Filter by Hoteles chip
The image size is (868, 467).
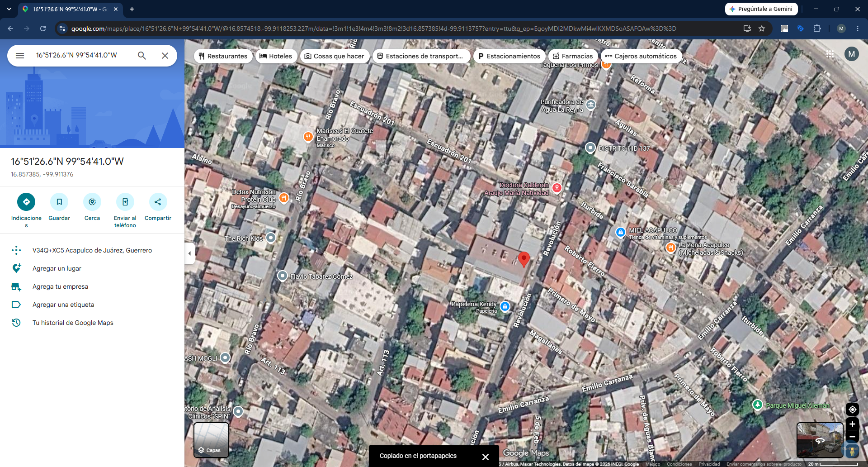[276, 56]
